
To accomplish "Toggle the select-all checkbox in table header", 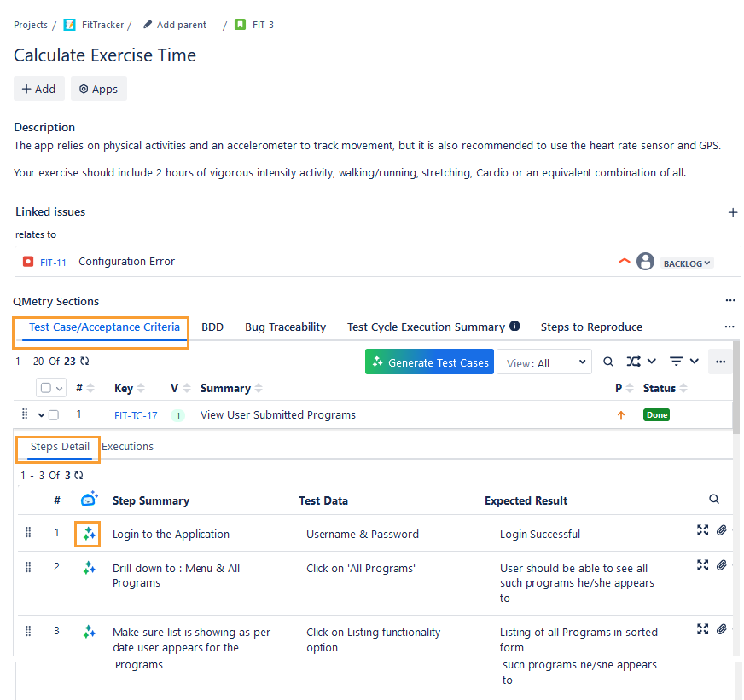I will pos(46,388).
